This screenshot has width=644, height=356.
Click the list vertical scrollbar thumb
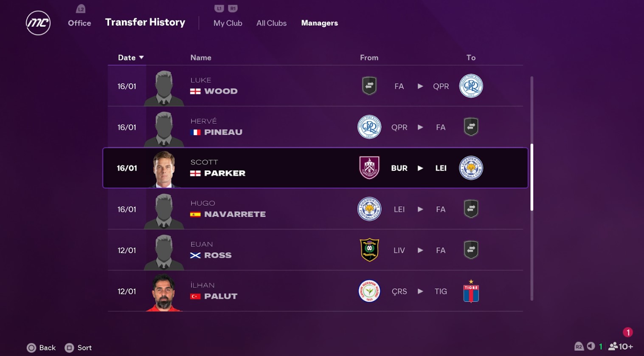click(532, 177)
